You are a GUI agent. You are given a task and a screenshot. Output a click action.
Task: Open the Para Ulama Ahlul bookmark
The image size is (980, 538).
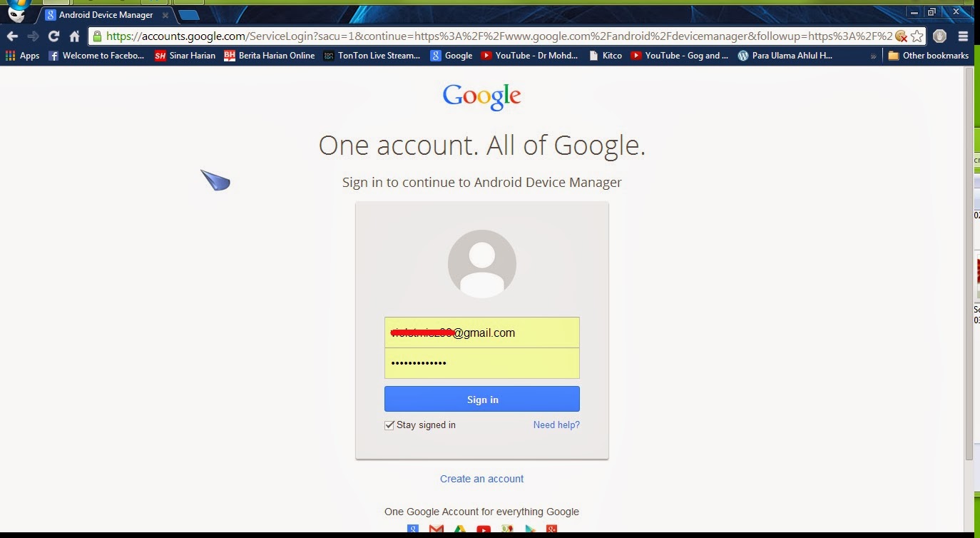(x=785, y=55)
